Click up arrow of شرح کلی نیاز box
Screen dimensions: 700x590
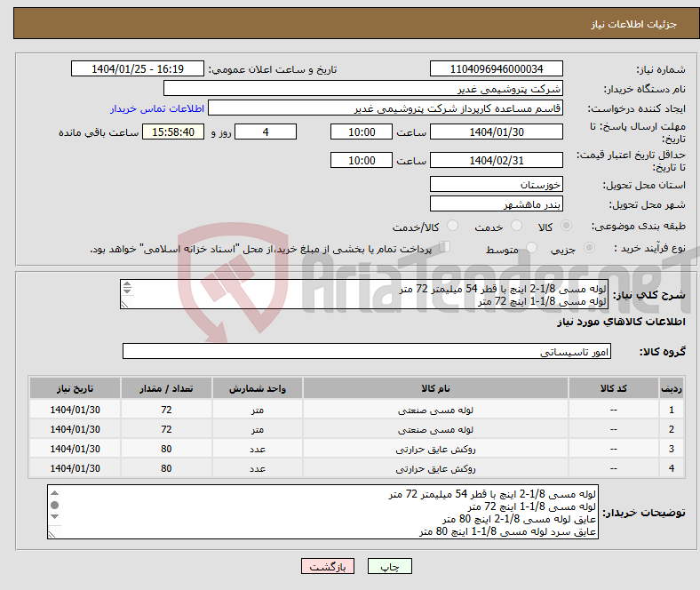point(127,283)
